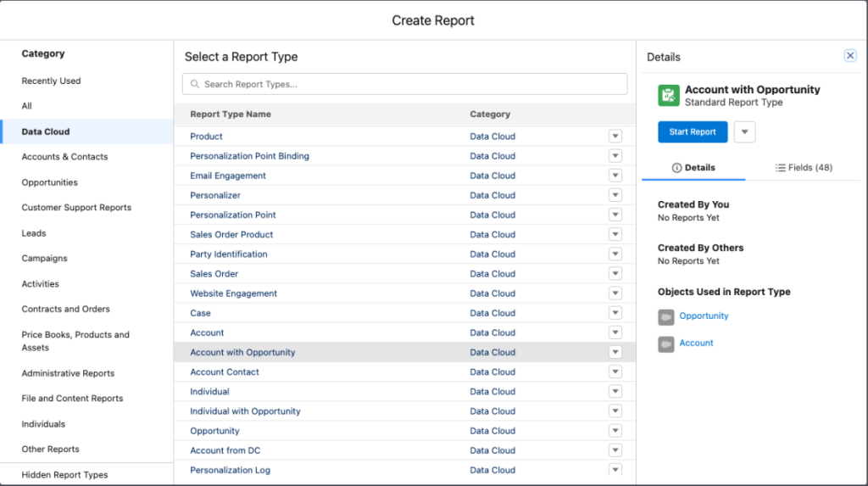
Task: Select Personalization Log report type
Action: [230, 470]
